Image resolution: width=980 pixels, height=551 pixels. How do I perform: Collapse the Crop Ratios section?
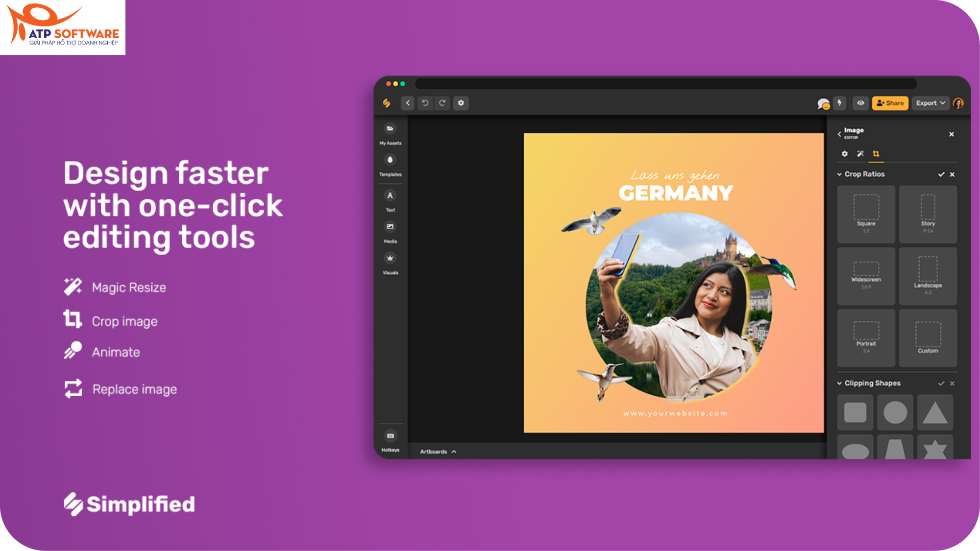click(839, 174)
